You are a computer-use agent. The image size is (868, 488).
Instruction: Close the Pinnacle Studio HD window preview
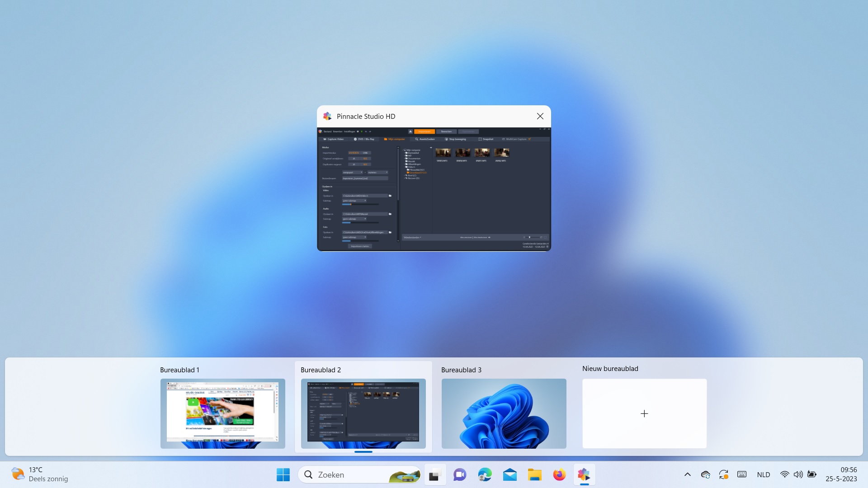pos(540,116)
